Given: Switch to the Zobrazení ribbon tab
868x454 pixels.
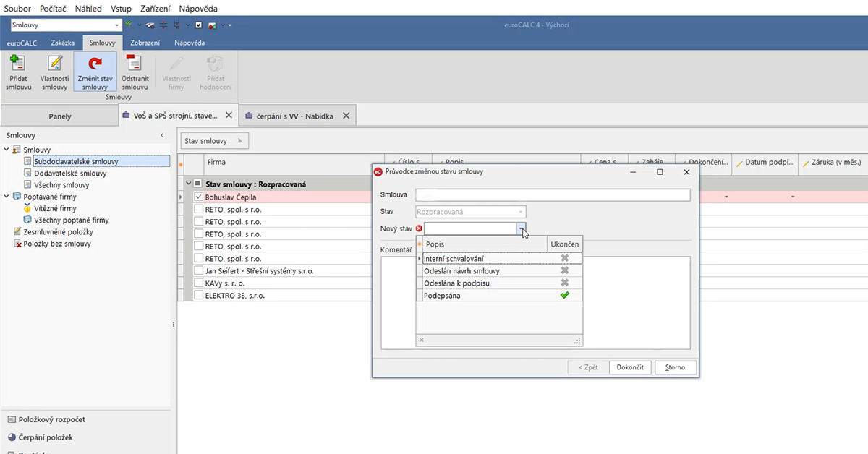Looking at the screenshot, I should tap(145, 43).
